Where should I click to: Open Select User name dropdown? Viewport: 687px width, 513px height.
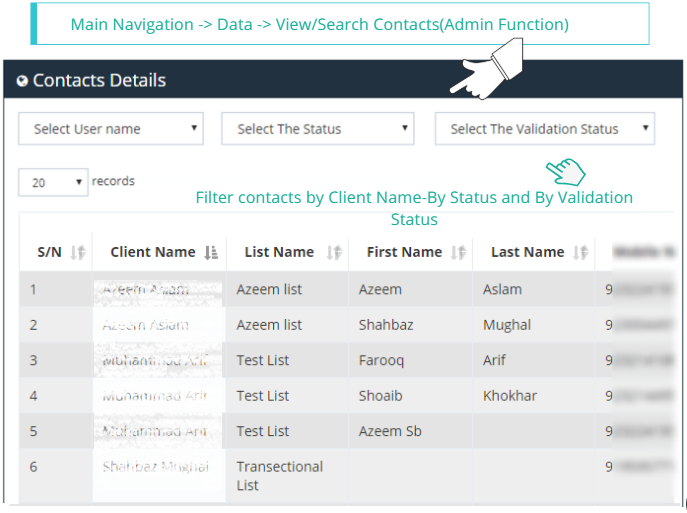(x=111, y=129)
